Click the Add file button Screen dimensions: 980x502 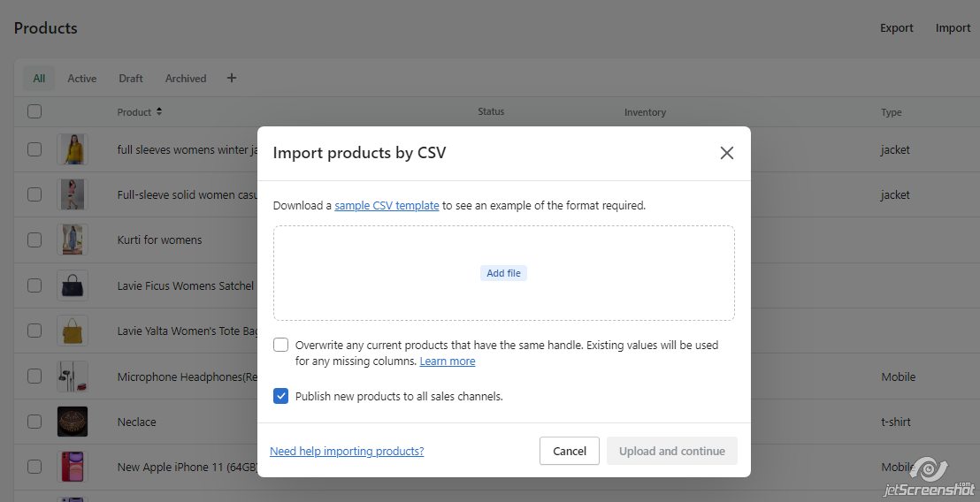(503, 273)
